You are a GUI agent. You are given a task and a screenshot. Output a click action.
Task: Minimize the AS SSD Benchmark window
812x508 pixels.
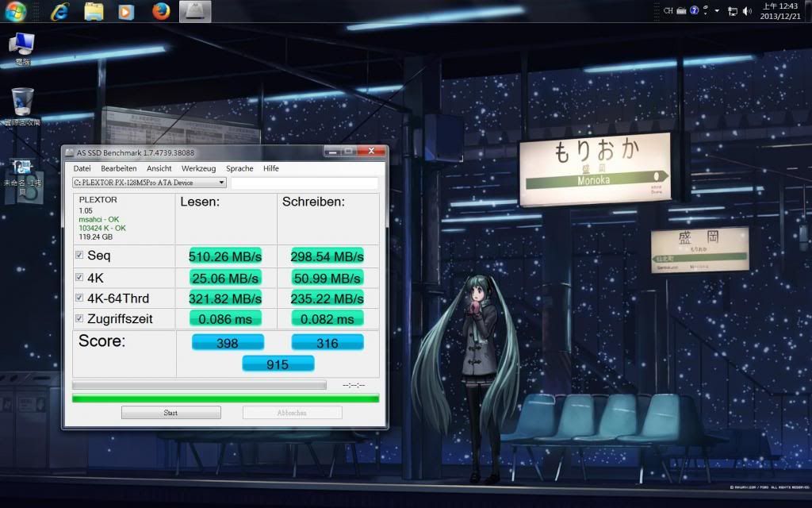[x=332, y=152]
